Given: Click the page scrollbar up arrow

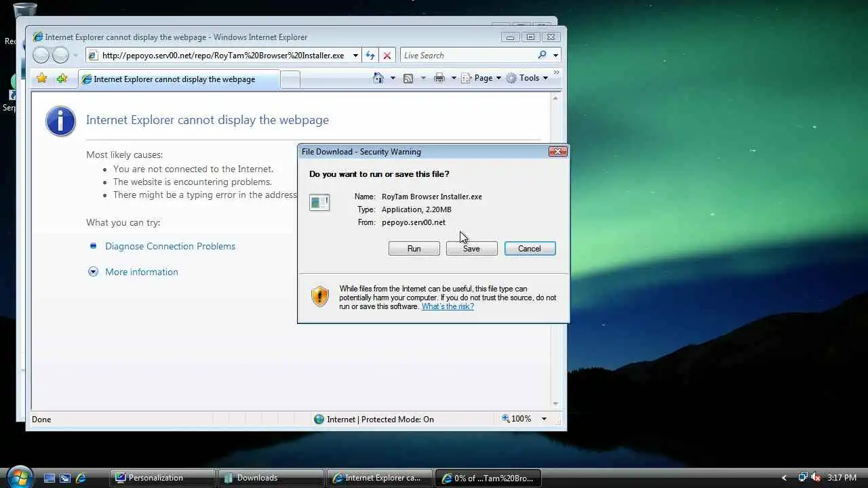Looking at the screenshot, I should tap(555, 98).
